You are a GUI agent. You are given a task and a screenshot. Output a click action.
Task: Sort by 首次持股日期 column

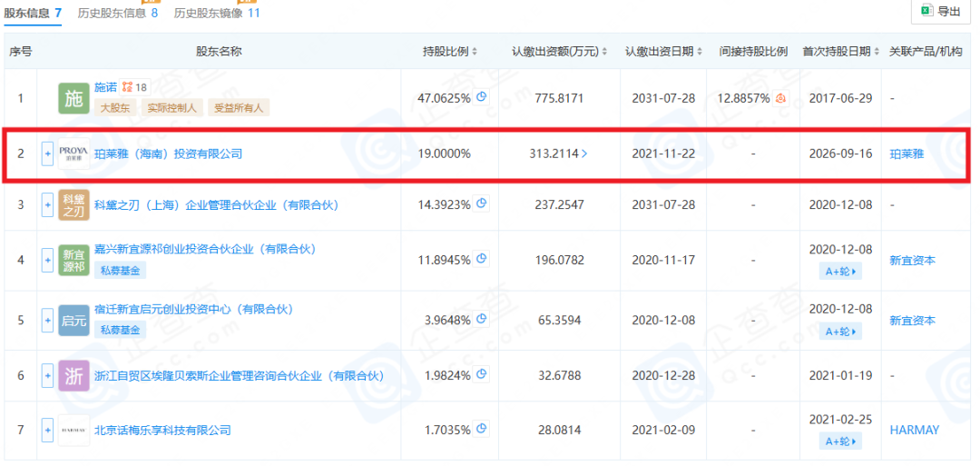pos(841,52)
